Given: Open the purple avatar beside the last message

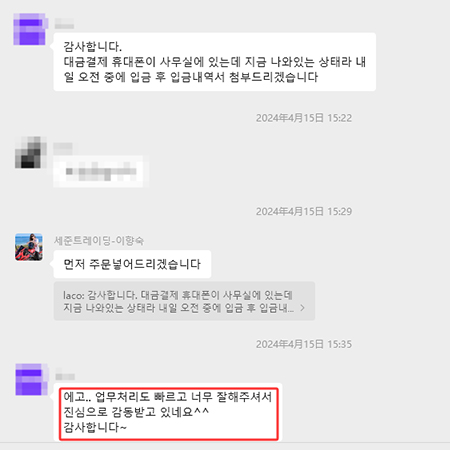Looking at the screenshot, I should coord(30,379).
